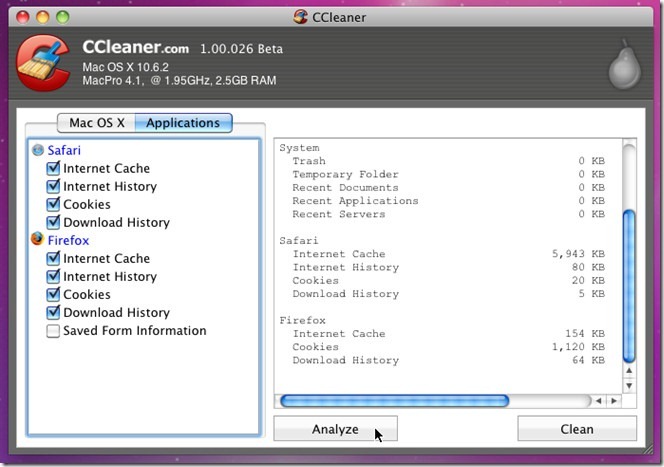Select the Firefox group heading
Viewport: 664px width, 467px height.
[x=68, y=240]
